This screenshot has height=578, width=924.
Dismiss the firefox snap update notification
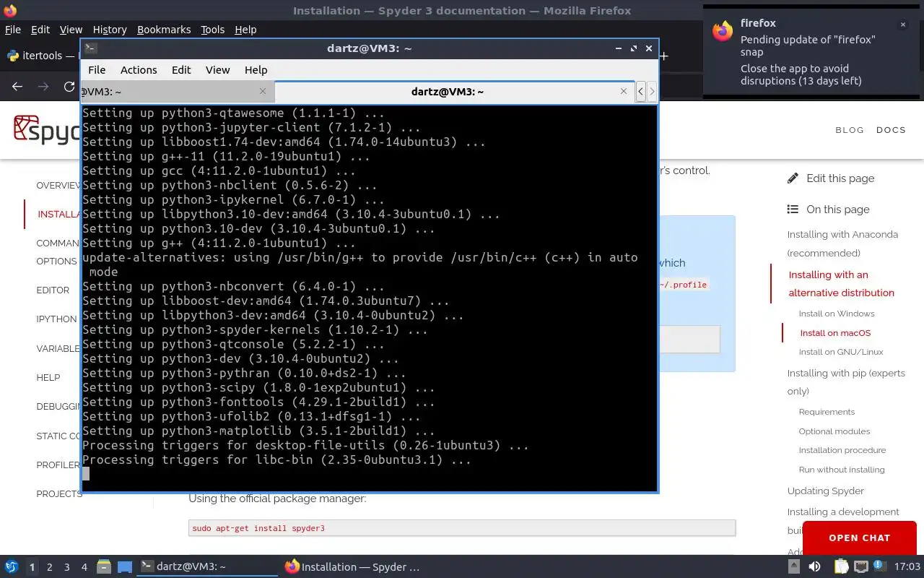point(902,25)
